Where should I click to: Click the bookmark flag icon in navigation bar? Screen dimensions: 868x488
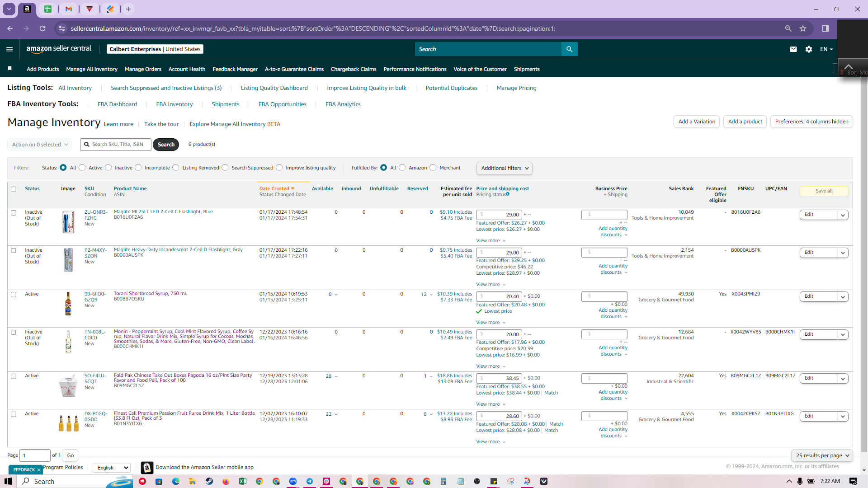pyautogui.click(x=9, y=69)
